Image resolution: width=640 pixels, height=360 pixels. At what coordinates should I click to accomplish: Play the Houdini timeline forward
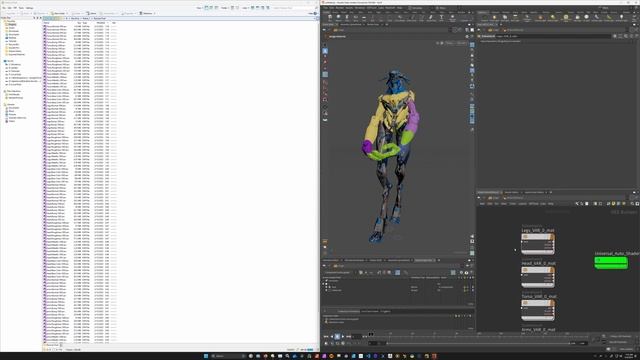coord(343,336)
